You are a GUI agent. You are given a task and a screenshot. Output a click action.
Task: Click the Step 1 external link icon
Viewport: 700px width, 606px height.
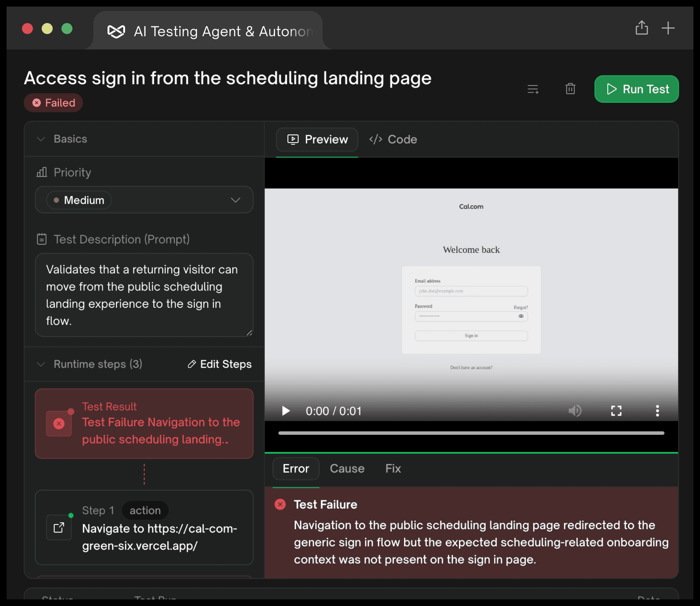(x=59, y=527)
